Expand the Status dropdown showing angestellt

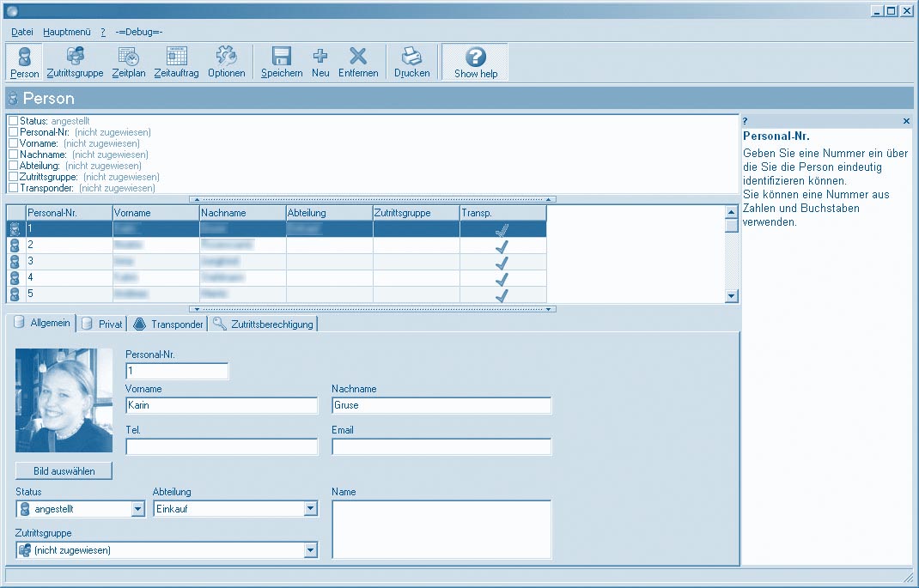(137, 509)
